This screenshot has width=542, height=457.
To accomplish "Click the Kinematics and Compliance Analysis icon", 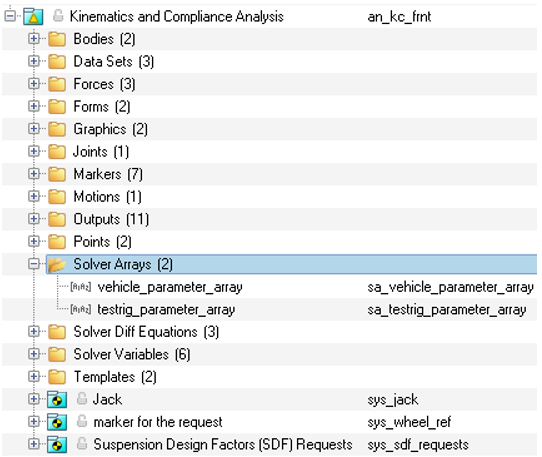I will [x=33, y=16].
